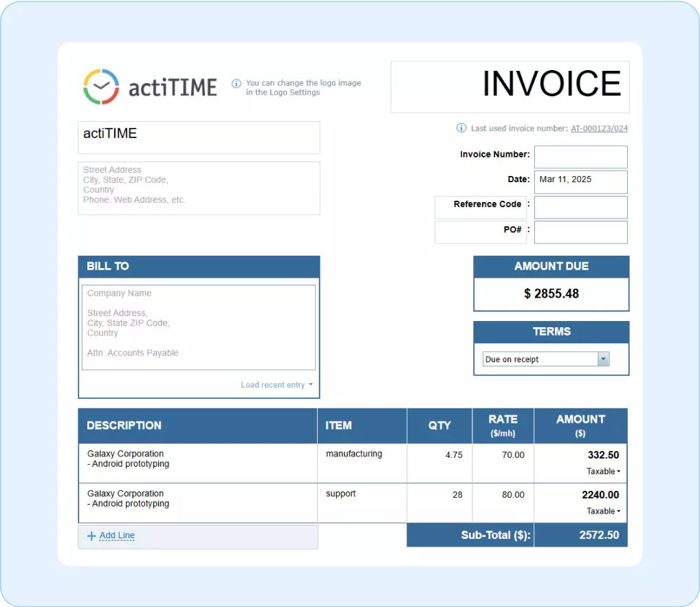
Task: Click the Street Address placeholder field
Action: click(199, 188)
